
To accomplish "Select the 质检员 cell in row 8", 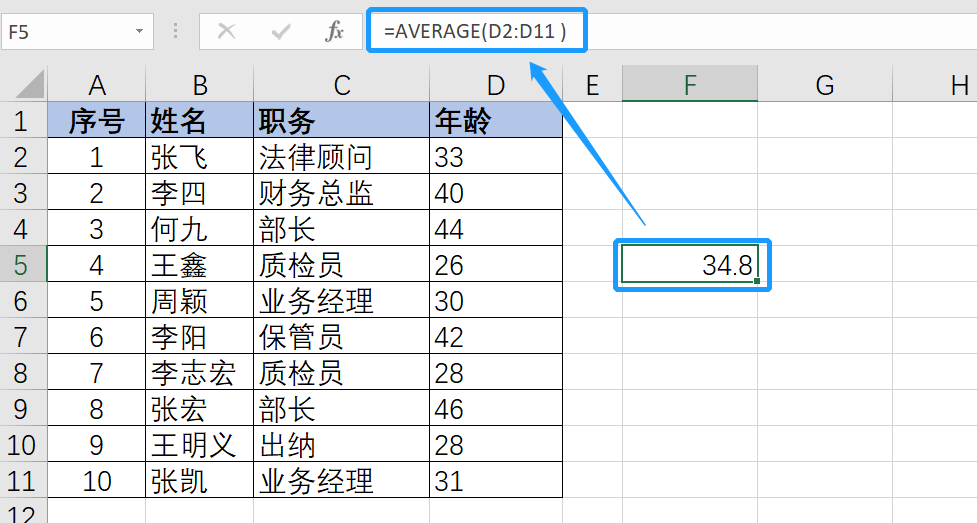I will coord(341,373).
